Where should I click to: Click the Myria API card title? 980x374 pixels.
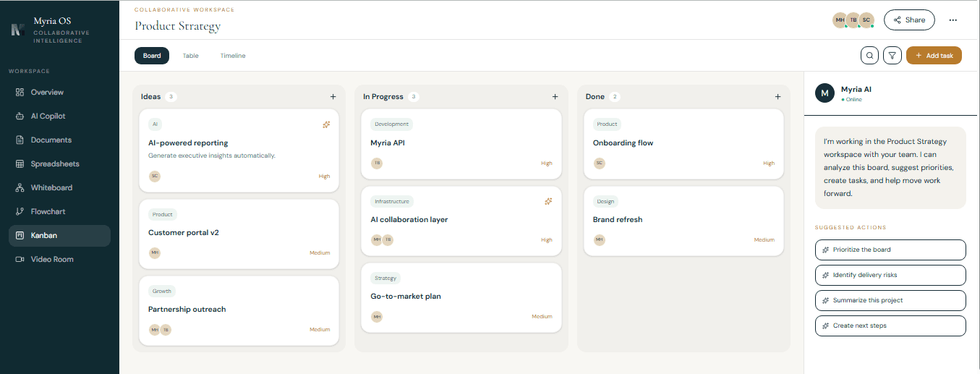point(388,143)
